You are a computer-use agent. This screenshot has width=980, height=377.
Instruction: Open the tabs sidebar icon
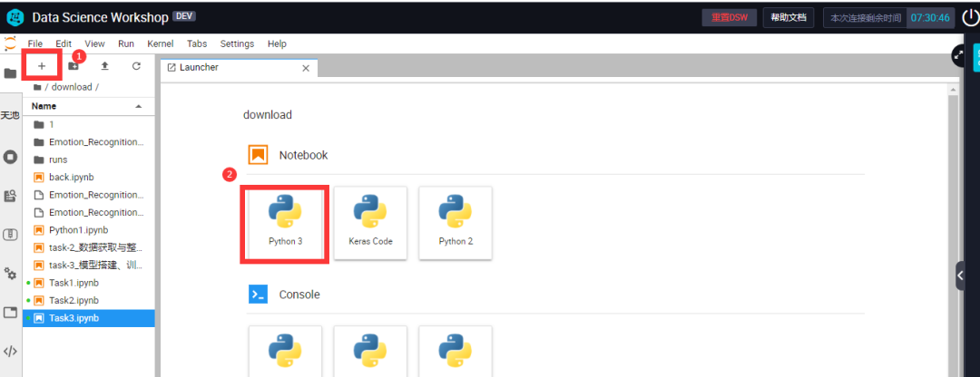click(11, 312)
